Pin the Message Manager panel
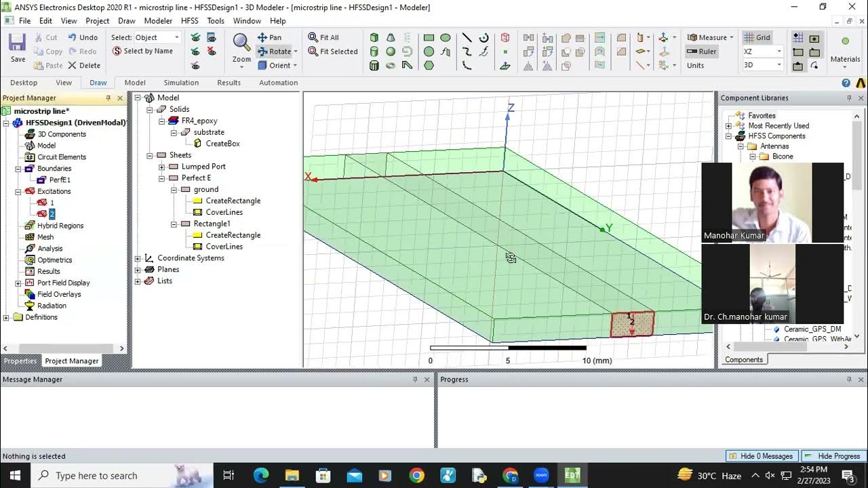 tap(415, 380)
